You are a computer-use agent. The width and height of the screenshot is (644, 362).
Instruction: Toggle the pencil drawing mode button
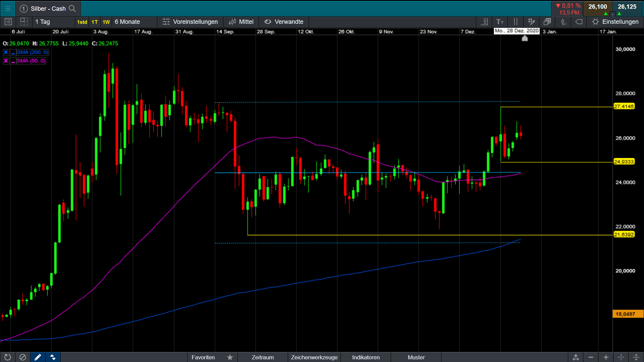38,357
